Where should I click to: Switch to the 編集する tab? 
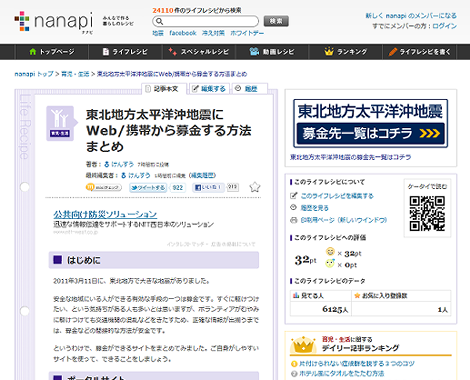pos(209,89)
